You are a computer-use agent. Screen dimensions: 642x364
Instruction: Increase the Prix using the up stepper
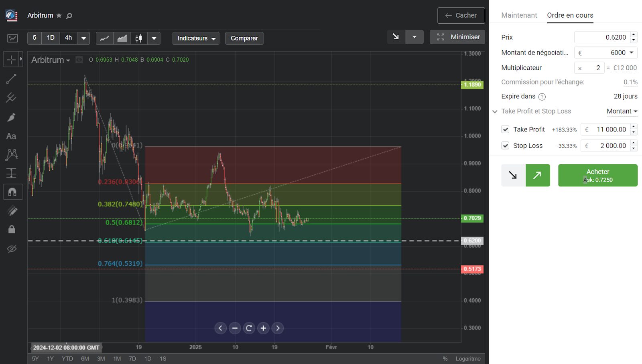click(x=633, y=35)
